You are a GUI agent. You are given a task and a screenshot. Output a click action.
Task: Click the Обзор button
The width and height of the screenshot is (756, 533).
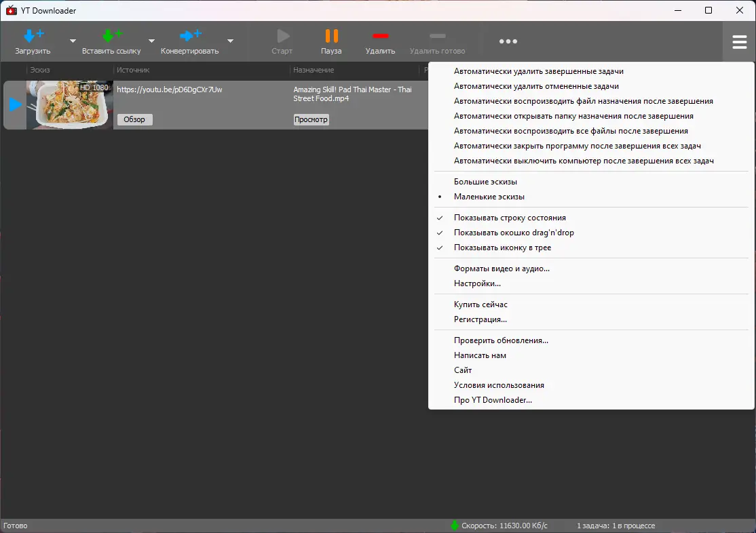tap(134, 119)
